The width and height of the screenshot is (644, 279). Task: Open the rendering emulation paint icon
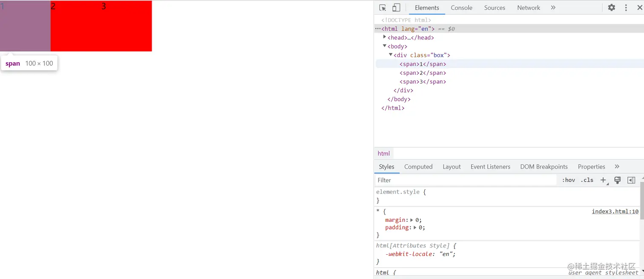617,180
